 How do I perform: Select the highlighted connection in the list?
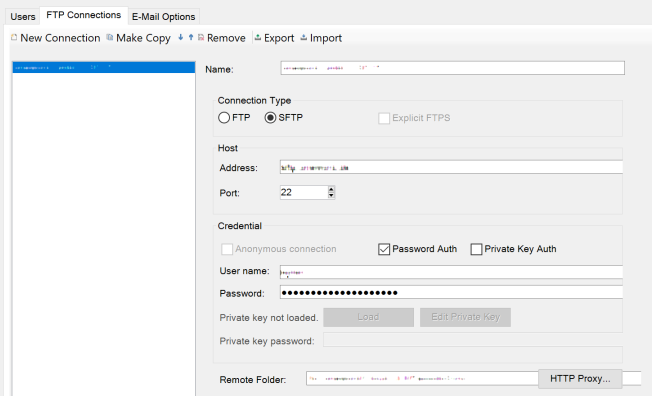[x=104, y=67]
